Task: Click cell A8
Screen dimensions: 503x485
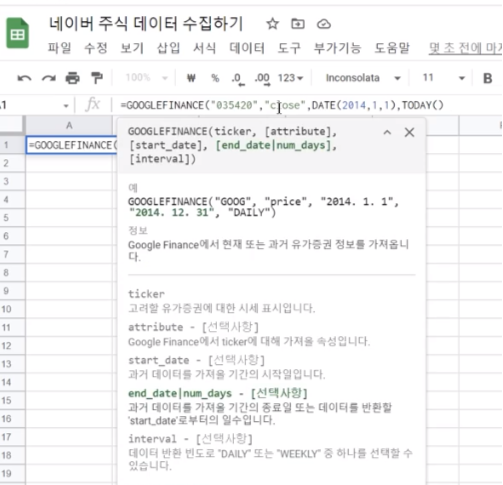Action: point(69,273)
